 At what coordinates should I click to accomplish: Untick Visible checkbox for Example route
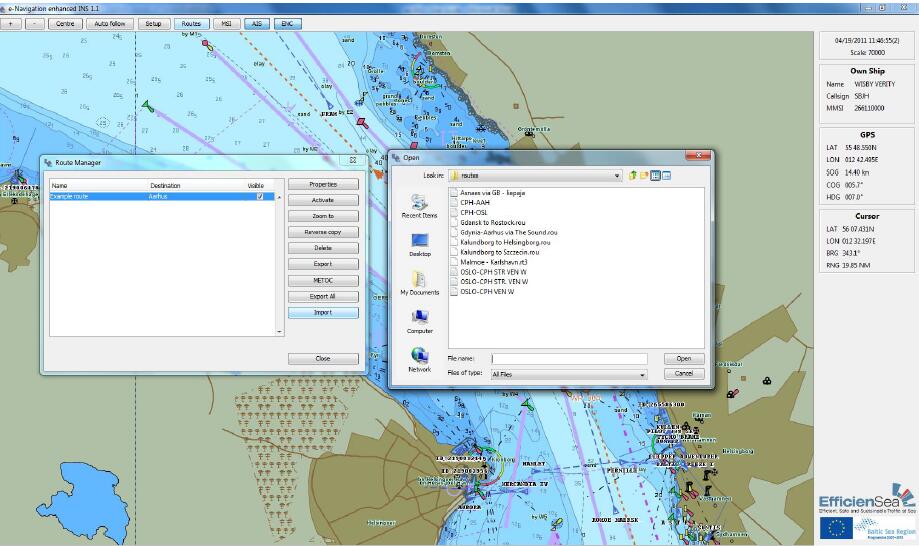(260, 196)
